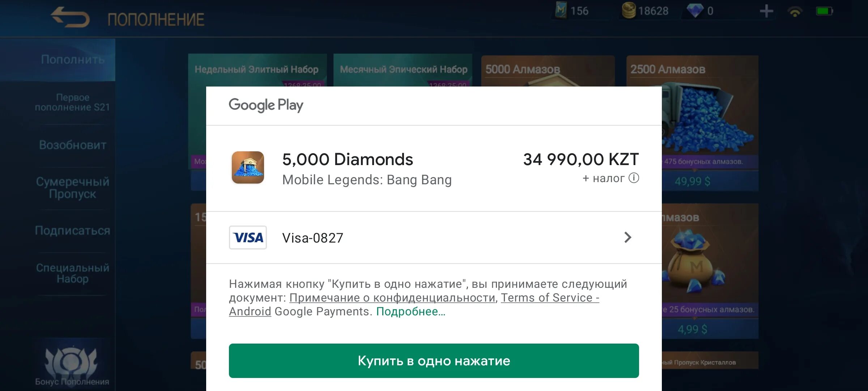868x391 pixels.
Task: Tap the gold coins currency icon
Action: (629, 10)
